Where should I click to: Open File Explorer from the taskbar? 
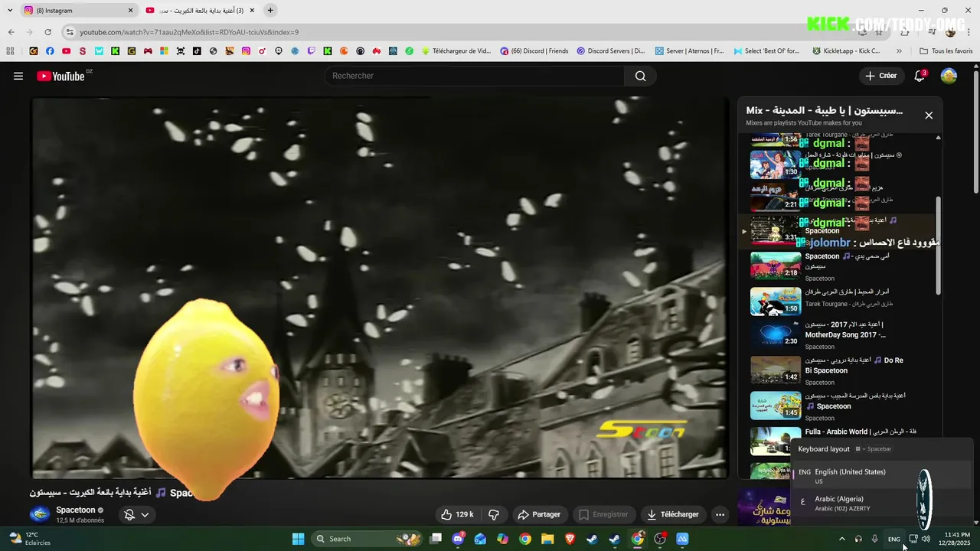tap(547, 539)
